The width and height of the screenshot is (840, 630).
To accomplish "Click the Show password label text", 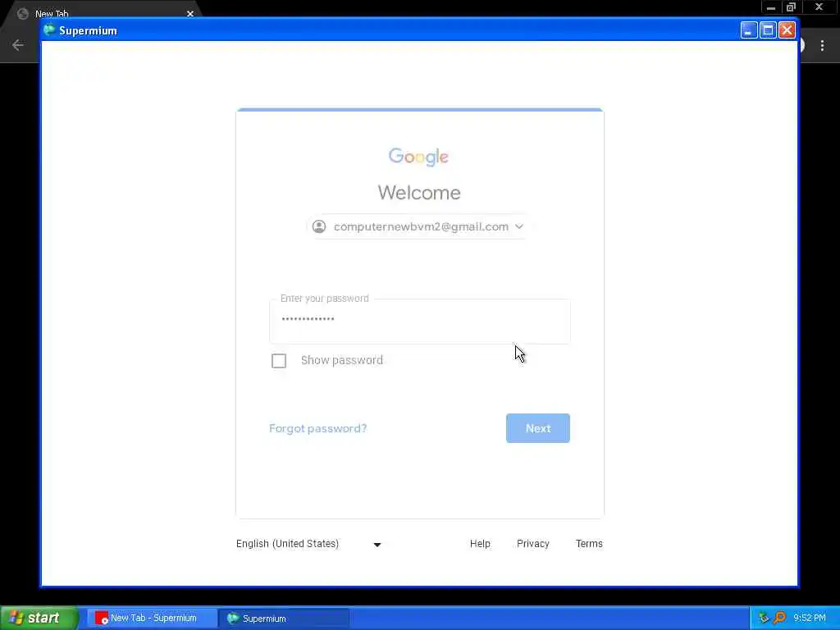I will (x=342, y=360).
